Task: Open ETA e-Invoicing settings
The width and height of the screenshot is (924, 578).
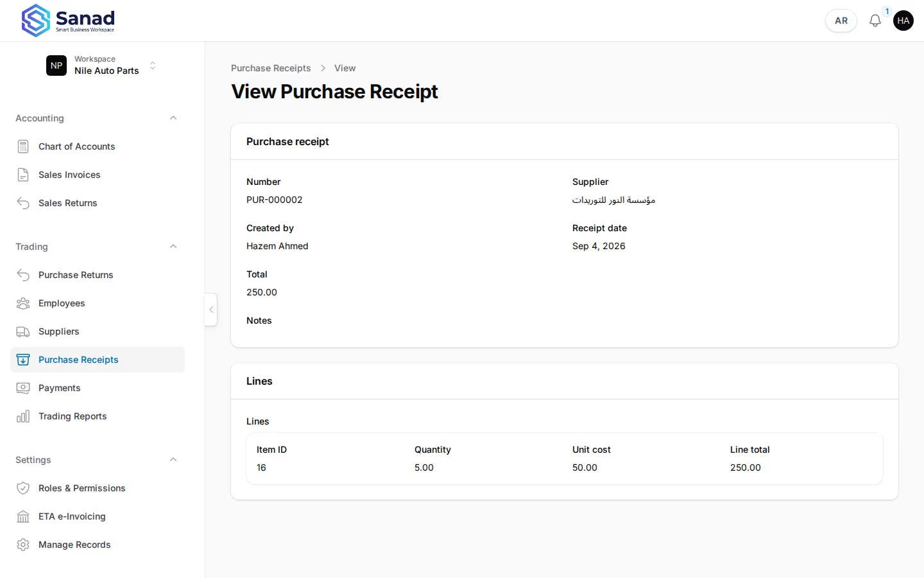Action: (x=98, y=516)
